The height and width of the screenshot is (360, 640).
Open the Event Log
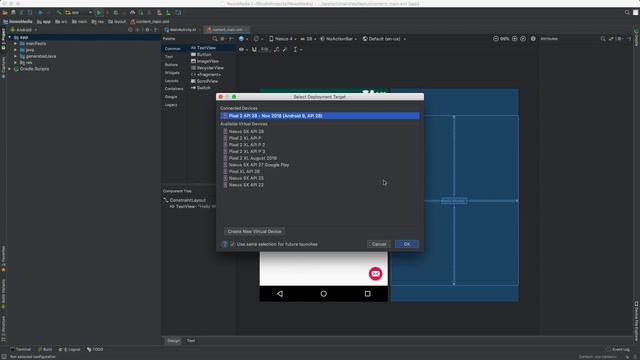point(618,349)
